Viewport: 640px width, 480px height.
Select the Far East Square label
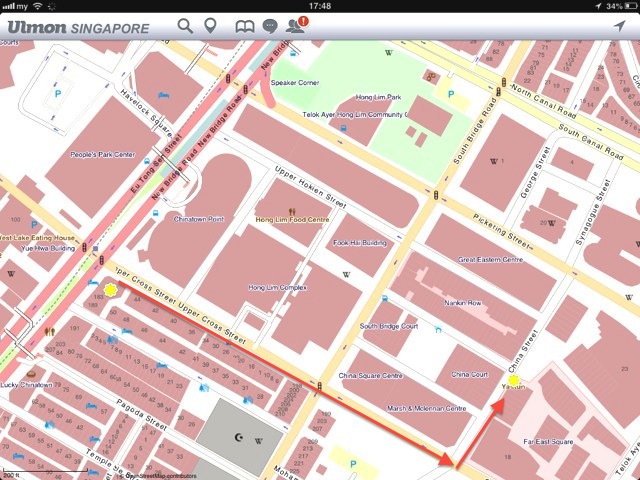pyautogui.click(x=548, y=442)
